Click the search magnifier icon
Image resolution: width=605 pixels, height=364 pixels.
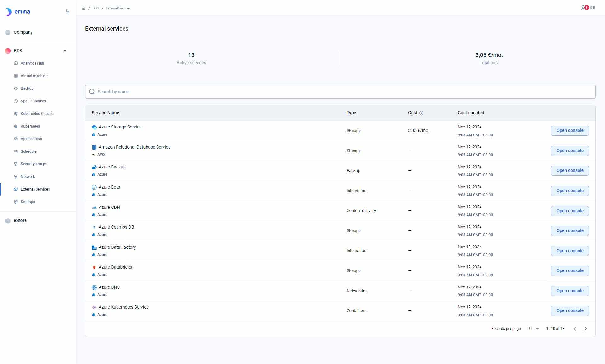click(92, 92)
